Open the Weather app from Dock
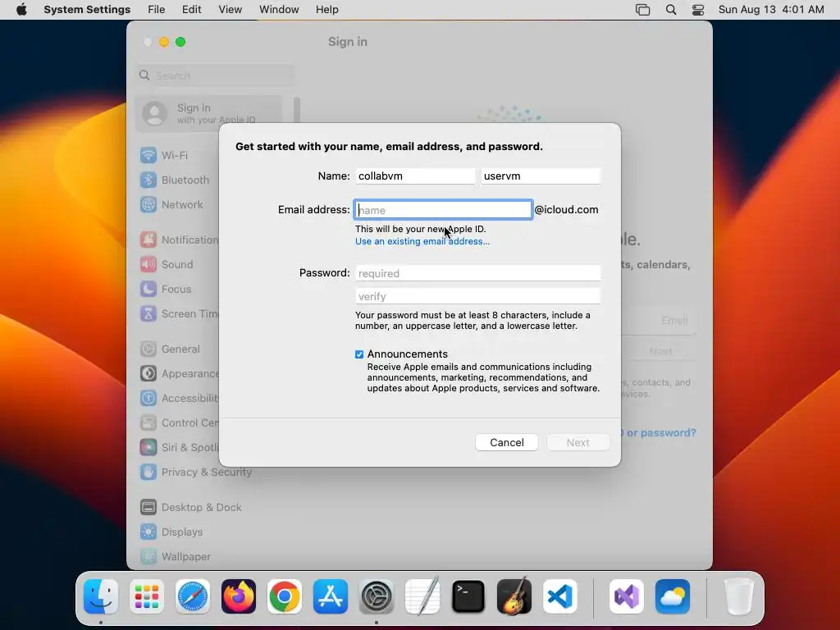The height and width of the screenshot is (630, 840). click(x=673, y=596)
